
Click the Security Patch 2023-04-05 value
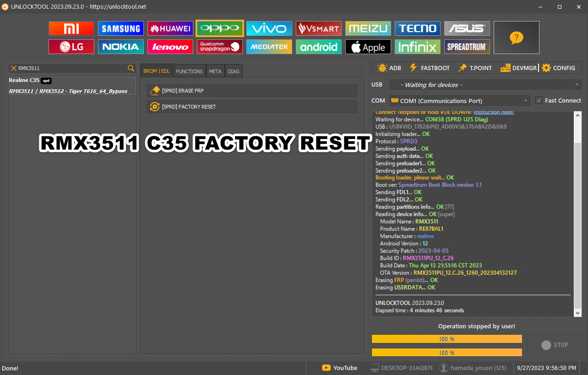pyautogui.click(x=433, y=251)
